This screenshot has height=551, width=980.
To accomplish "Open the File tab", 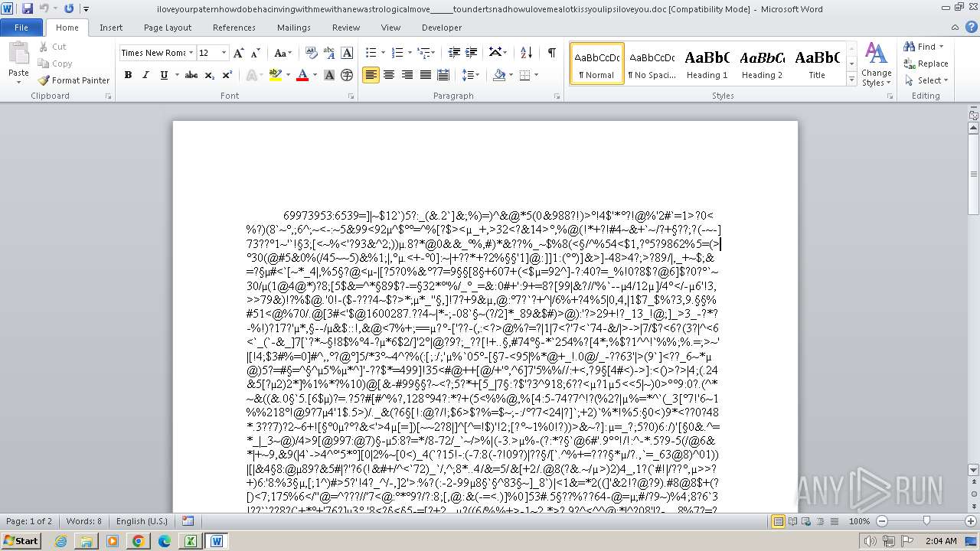I will click(x=21, y=28).
